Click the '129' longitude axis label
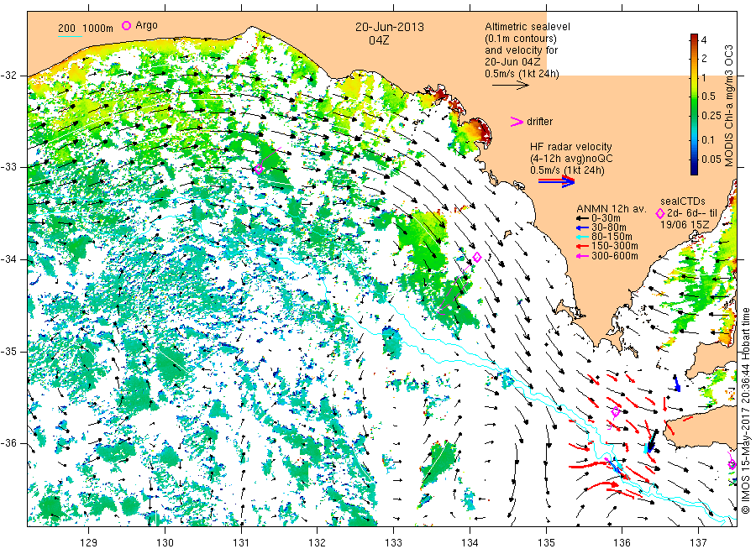The height and width of the screenshot is (554, 756). pyautogui.click(x=89, y=543)
